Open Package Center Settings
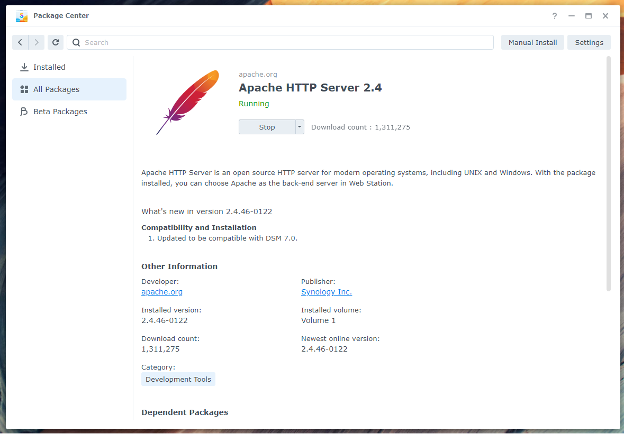The width and height of the screenshot is (624, 434). click(x=589, y=43)
